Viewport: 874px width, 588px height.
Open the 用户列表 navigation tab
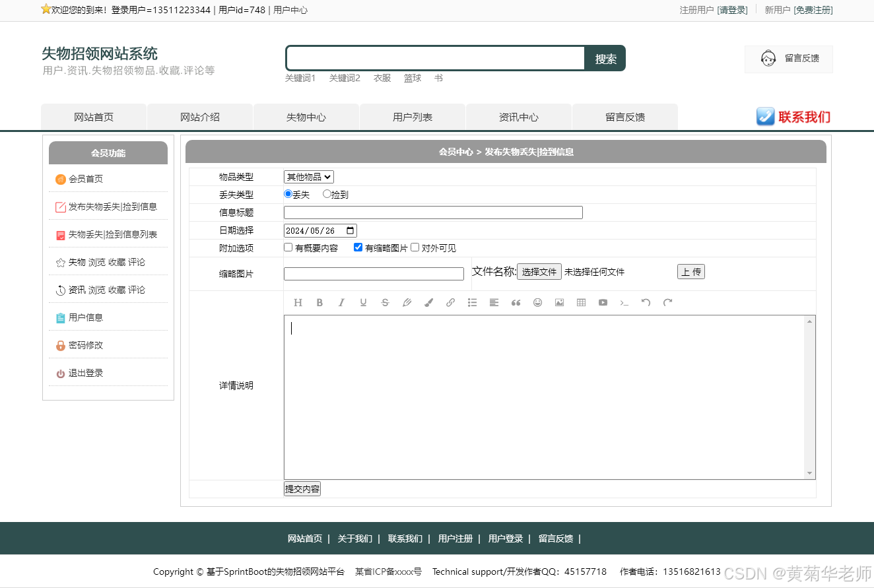point(413,117)
